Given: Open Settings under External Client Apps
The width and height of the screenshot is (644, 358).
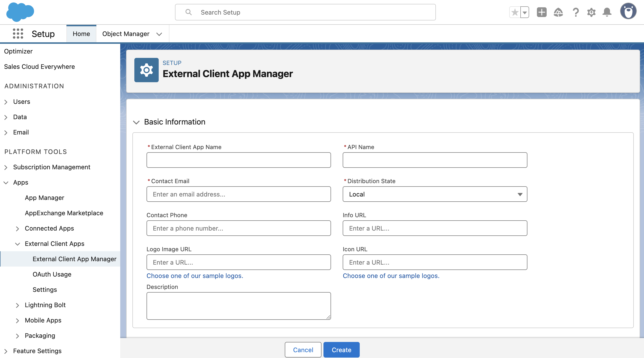Looking at the screenshot, I should click(45, 289).
